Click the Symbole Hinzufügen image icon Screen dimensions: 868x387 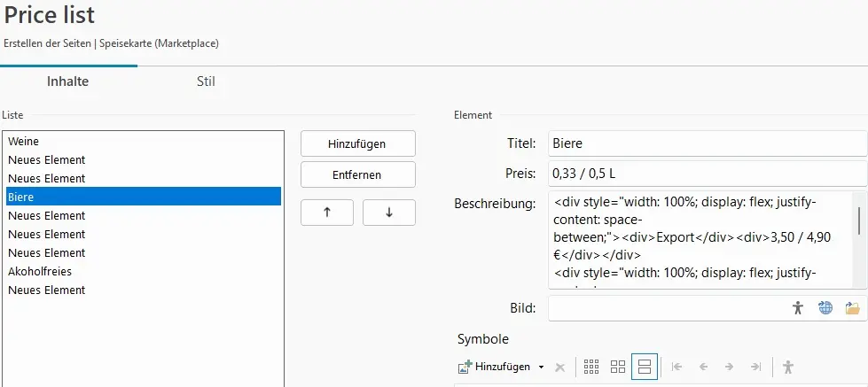click(x=465, y=367)
